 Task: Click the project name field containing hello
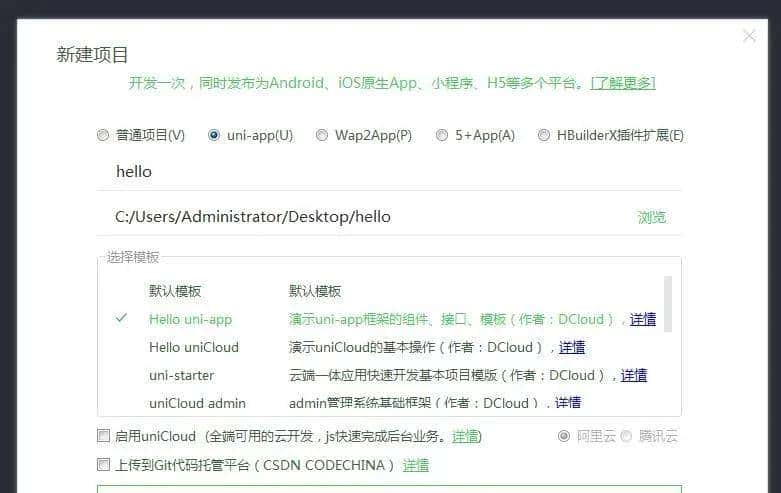tap(389, 172)
